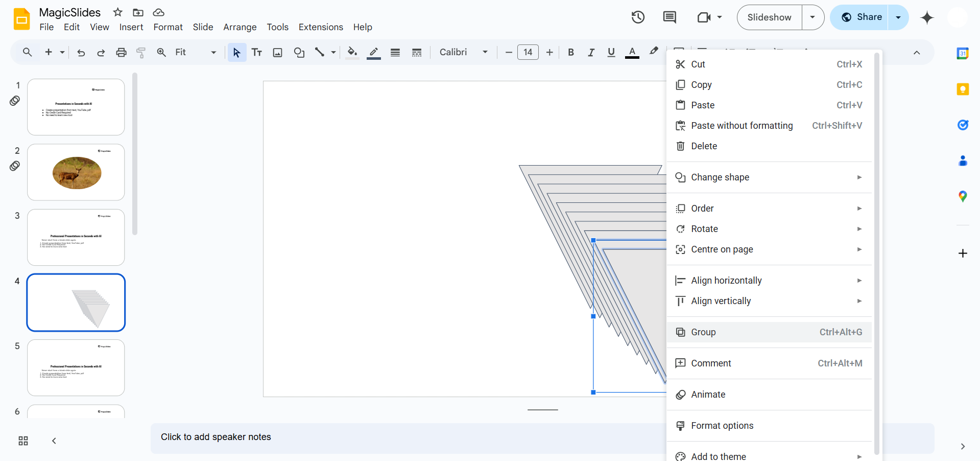Image resolution: width=980 pixels, height=461 pixels.
Task: Select the text box tool
Action: pos(257,52)
